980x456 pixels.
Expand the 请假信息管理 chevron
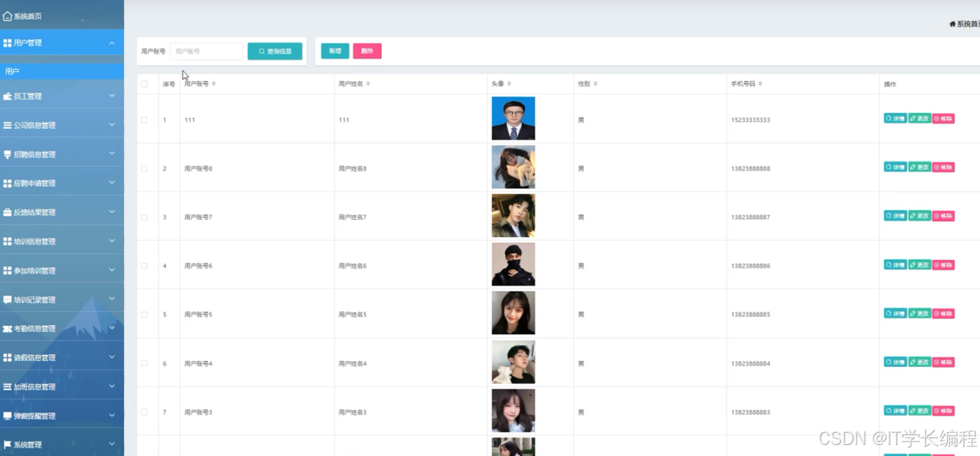(112, 357)
